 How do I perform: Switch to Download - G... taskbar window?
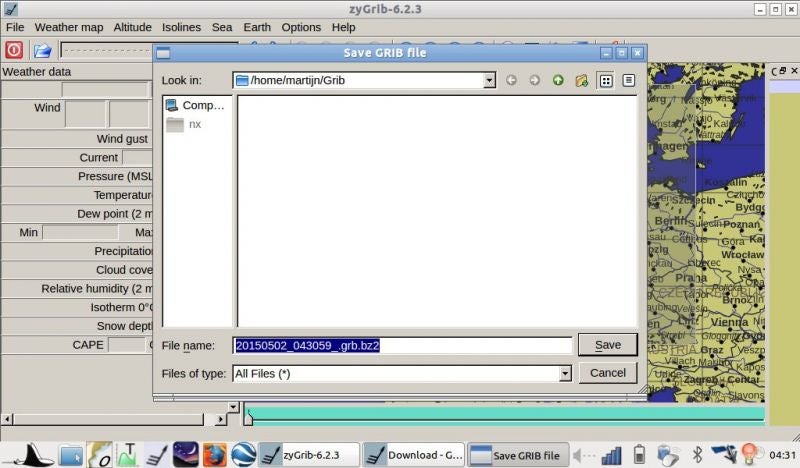click(414, 455)
